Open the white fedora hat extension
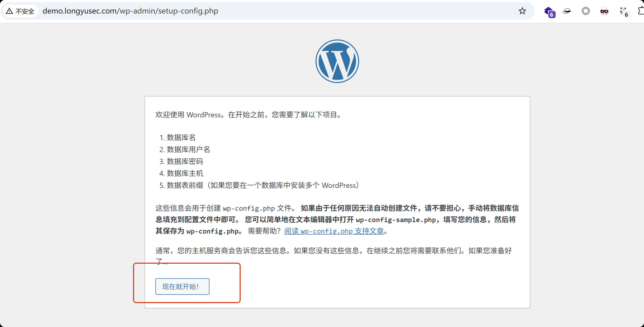This screenshot has width=644, height=327. coord(567,11)
